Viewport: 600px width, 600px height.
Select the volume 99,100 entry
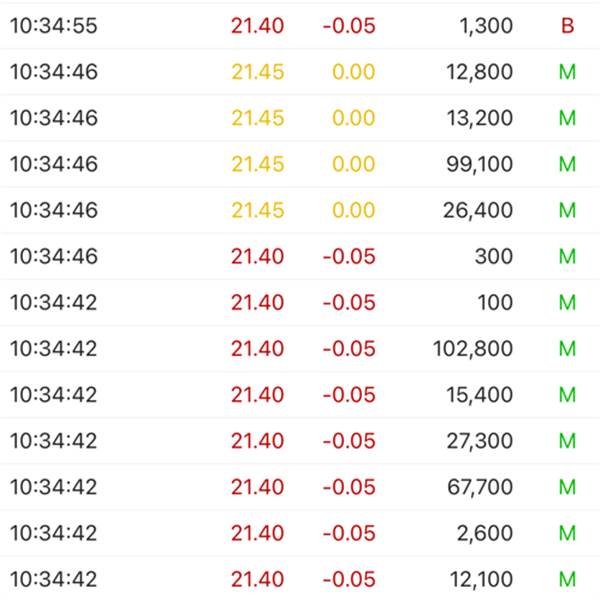point(479,164)
